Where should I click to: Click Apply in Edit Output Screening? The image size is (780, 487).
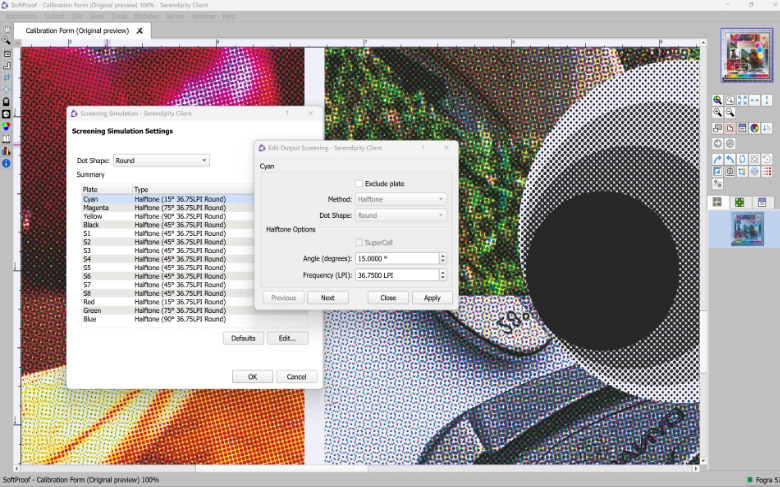(432, 297)
